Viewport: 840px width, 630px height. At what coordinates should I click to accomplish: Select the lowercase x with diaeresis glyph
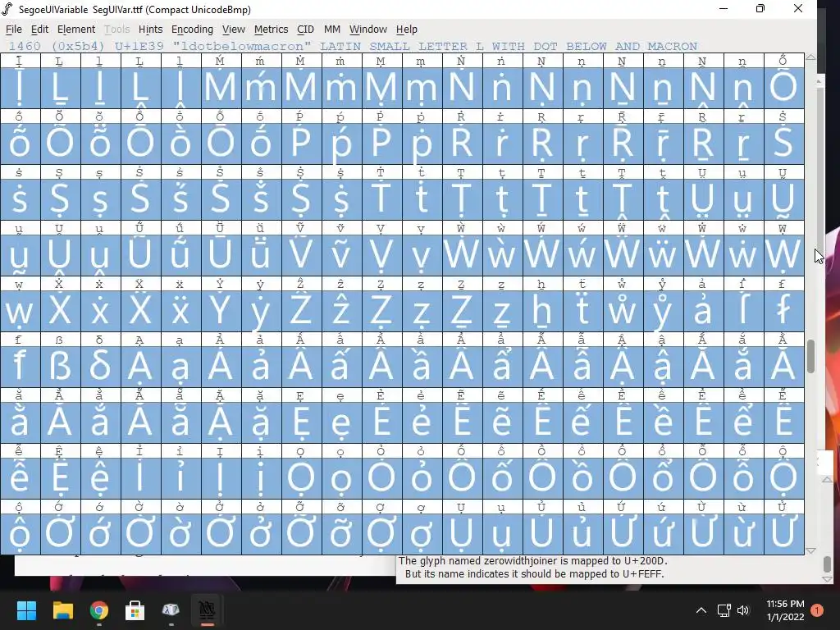180,311
